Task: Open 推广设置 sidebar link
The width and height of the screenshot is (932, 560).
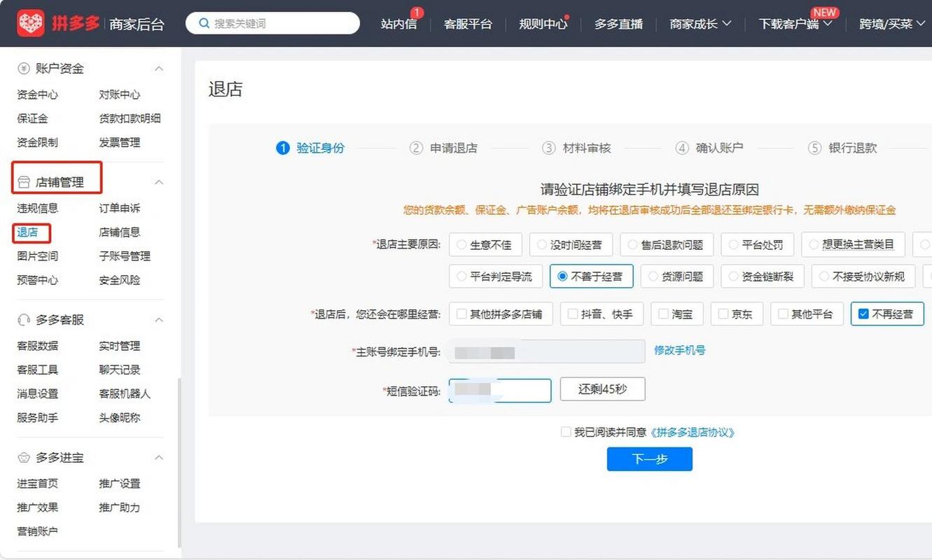Action: [x=120, y=484]
